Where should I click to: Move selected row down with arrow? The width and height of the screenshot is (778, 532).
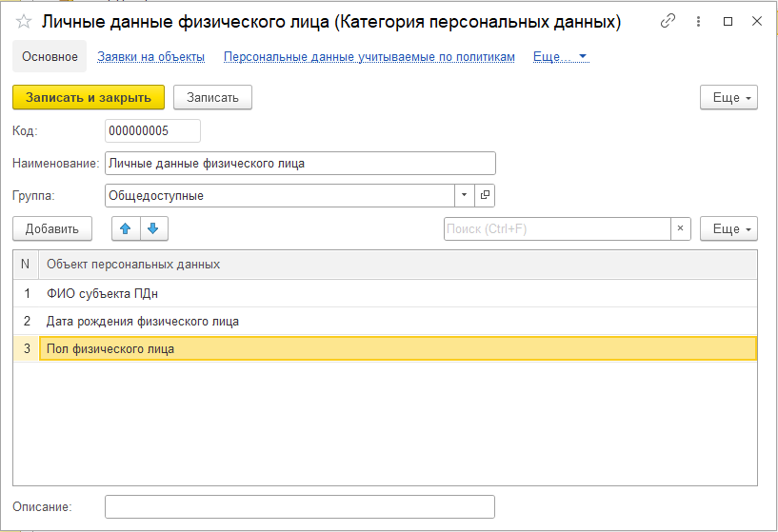click(x=153, y=228)
